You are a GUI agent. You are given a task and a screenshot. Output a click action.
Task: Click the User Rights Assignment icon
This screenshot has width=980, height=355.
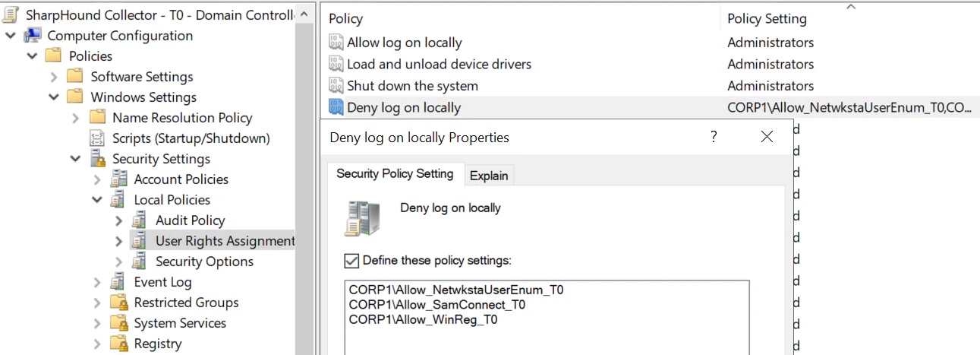pos(139,241)
